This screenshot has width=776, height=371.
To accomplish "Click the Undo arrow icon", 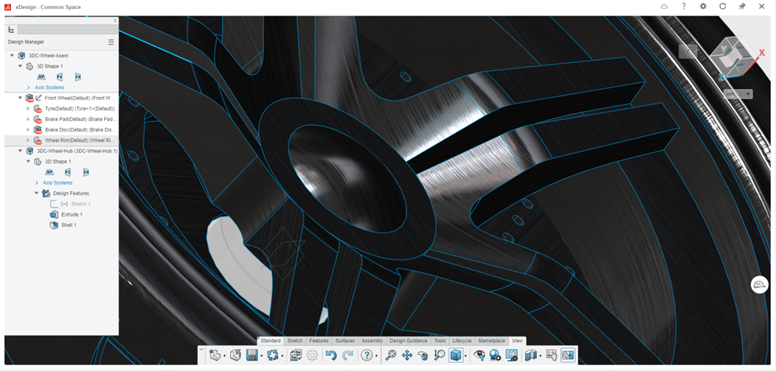I will click(331, 355).
